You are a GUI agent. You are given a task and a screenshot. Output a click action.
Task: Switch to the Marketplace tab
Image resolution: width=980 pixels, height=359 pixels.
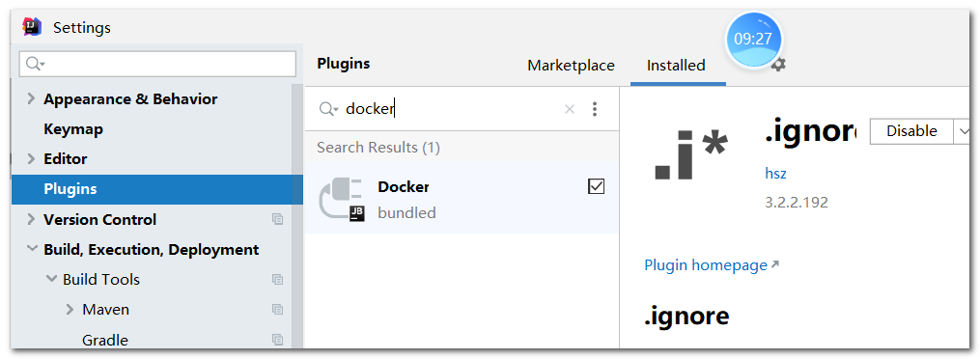[572, 66]
